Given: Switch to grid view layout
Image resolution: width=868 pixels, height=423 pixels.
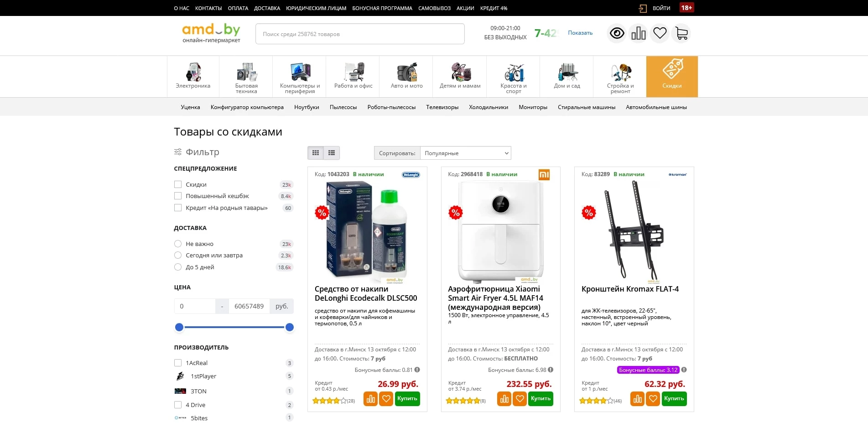Looking at the screenshot, I should coord(316,153).
